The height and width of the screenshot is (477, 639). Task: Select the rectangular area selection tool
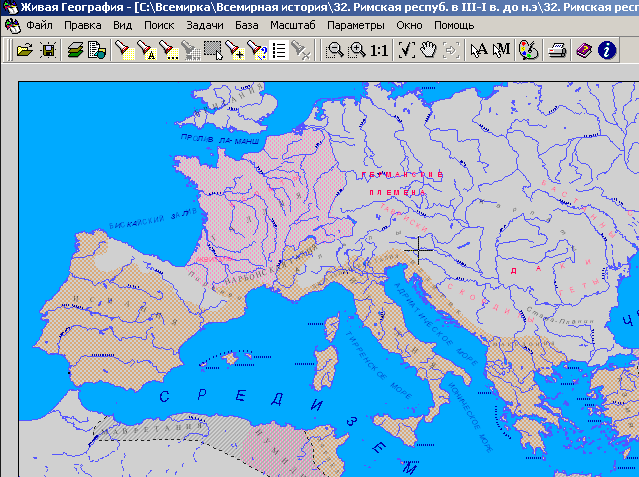click(212, 49)
